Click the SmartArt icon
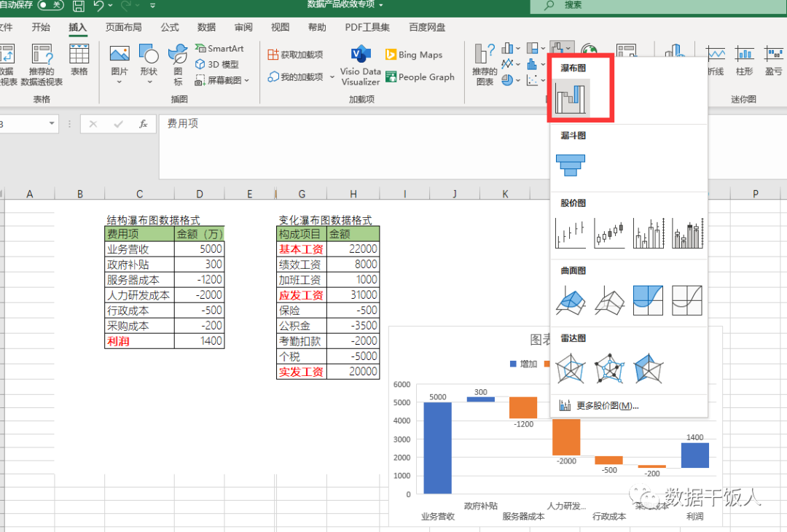This screenshot has height=532, width=787. [200, 48]
